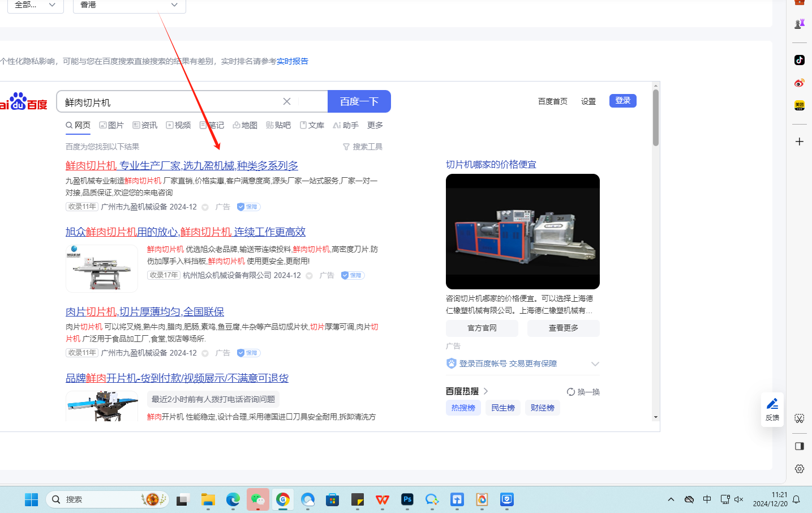The image size is (812, 513).
Task: Open the 香港 region dropdown
Action: click(129, 5)
